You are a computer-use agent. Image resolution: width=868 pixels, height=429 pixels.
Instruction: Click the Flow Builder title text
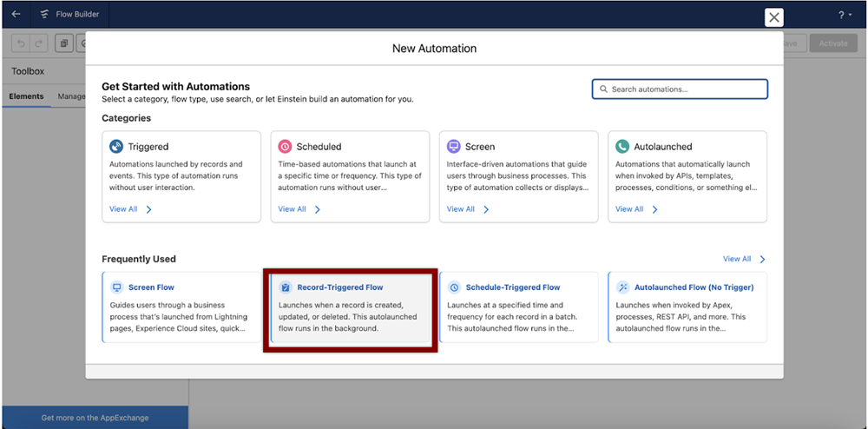point(77,15)
